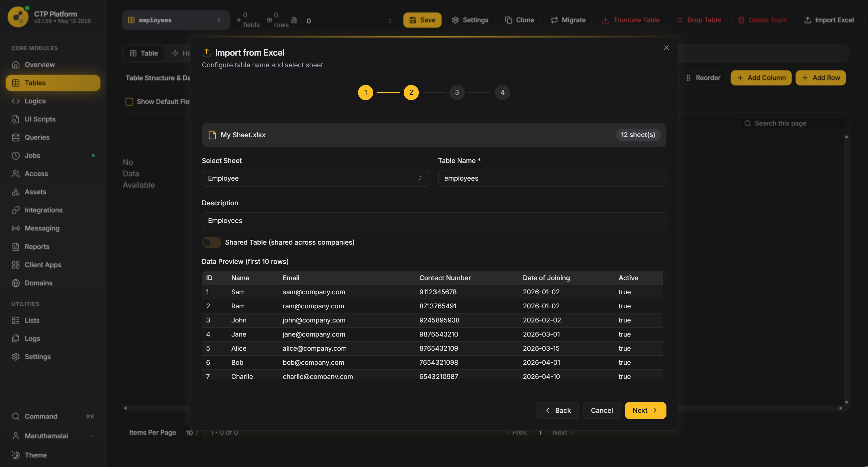The image size is (868, 467).
Task: Proceed with the dialog's yellow Next button
Action: [645, 410]
